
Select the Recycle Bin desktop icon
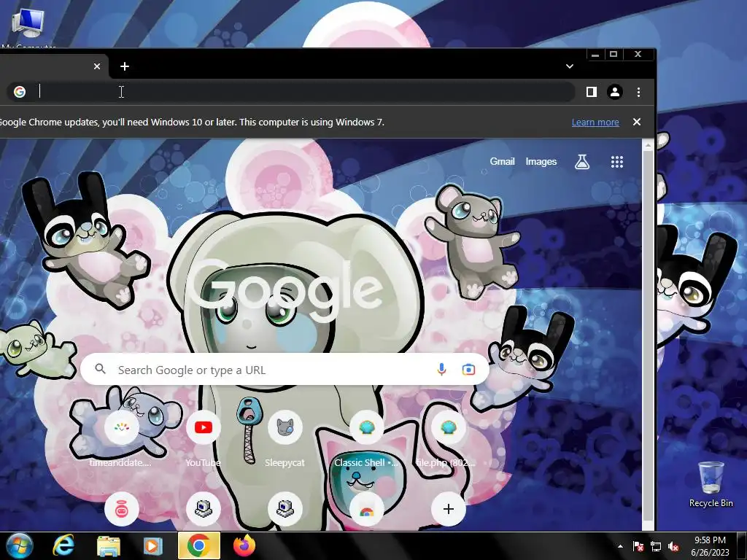[x=711, y=484]
